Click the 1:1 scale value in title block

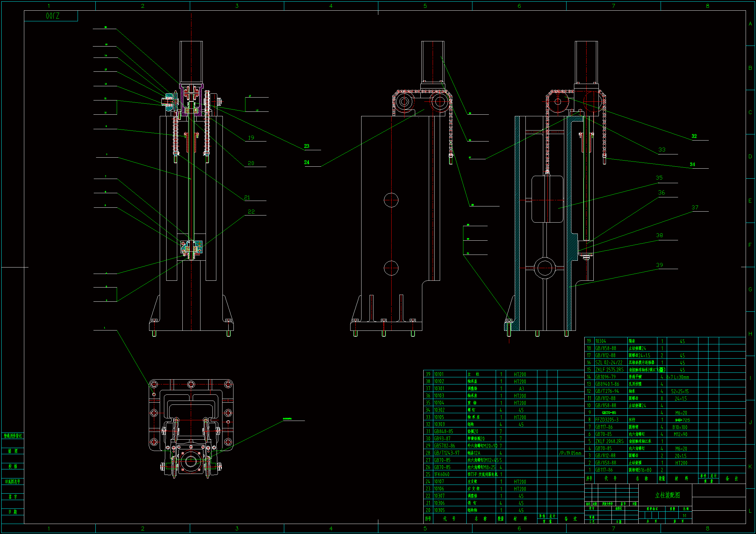(685, 516)
